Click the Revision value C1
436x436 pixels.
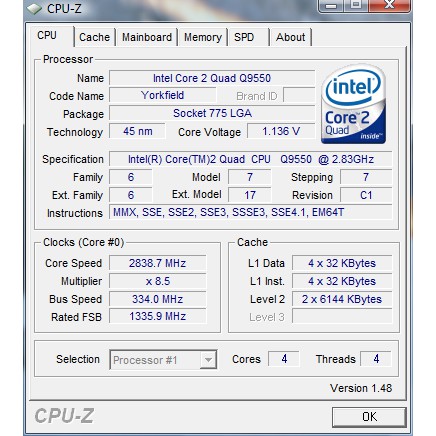[x=366, y=195]
